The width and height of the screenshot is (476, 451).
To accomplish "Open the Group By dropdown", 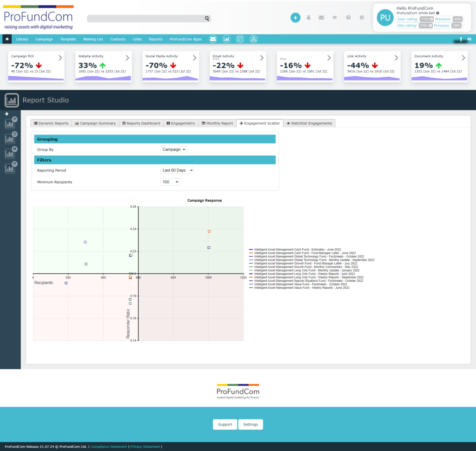I will [x=173, y=150].
